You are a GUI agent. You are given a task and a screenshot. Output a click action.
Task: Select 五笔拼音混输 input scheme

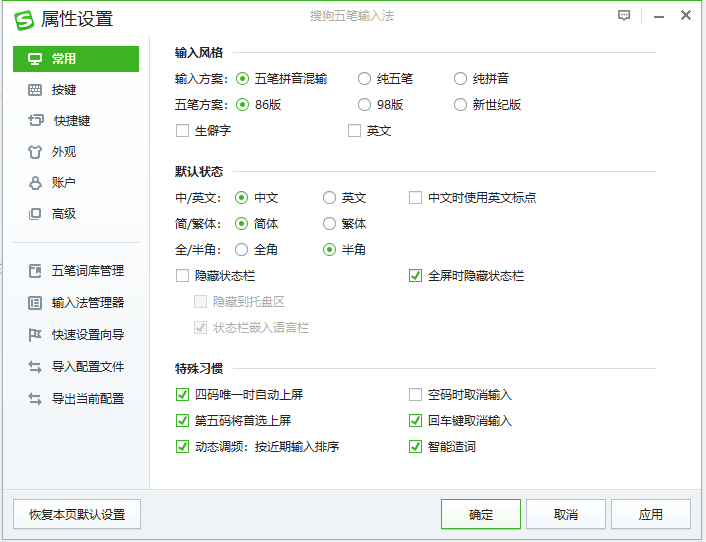[x=242, y=79]
